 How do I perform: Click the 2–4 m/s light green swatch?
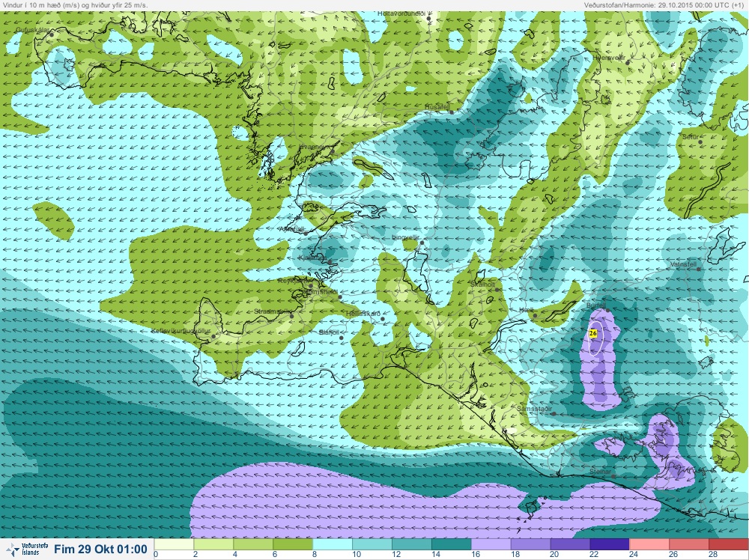(213, 544)
